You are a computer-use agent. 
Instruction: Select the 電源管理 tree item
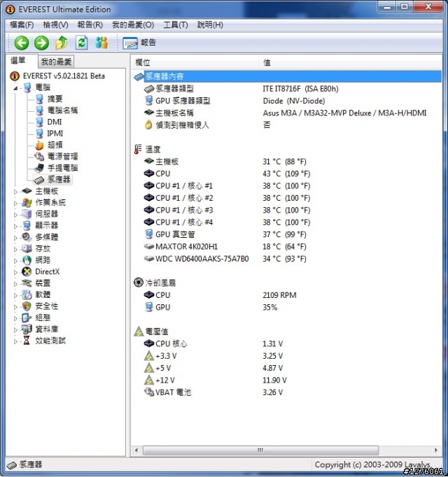[62, 157]
